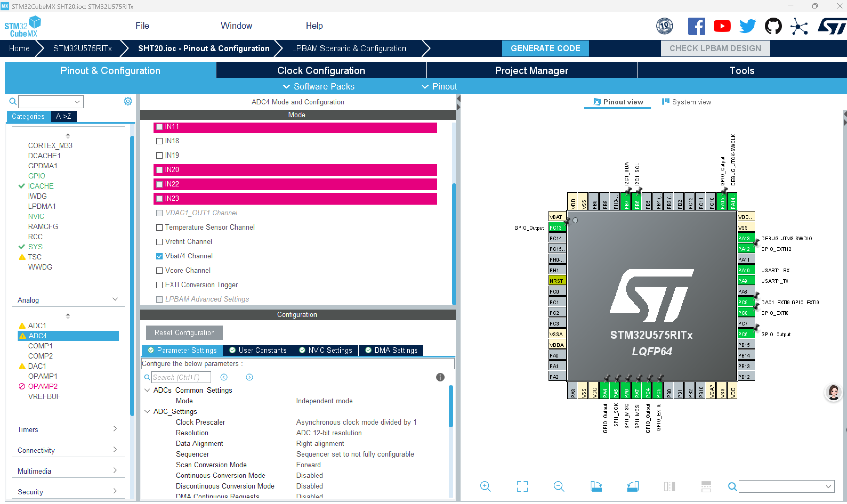Collapse the ADC_Settings tree node

147,411
